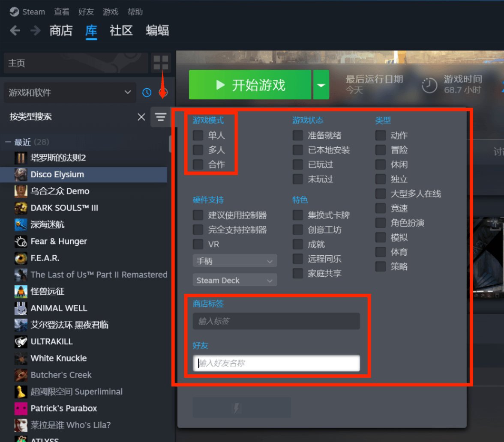Click the F.E.A.R. game icon
This screenshot has height=442, width=504.
(21, 258)
